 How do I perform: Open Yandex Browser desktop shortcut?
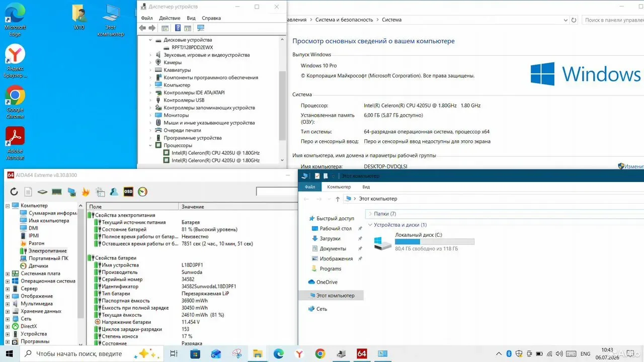15,61
